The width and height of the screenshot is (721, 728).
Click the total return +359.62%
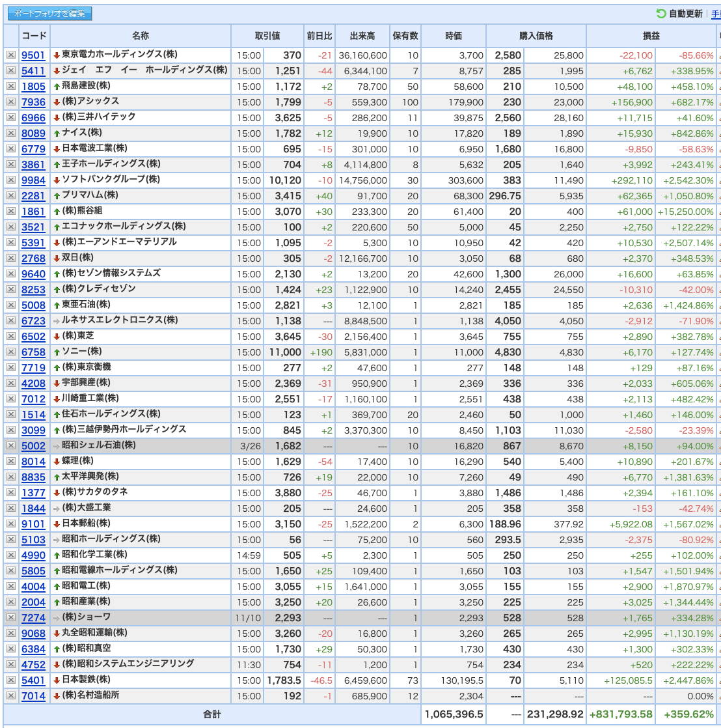(x=688, y=714)
